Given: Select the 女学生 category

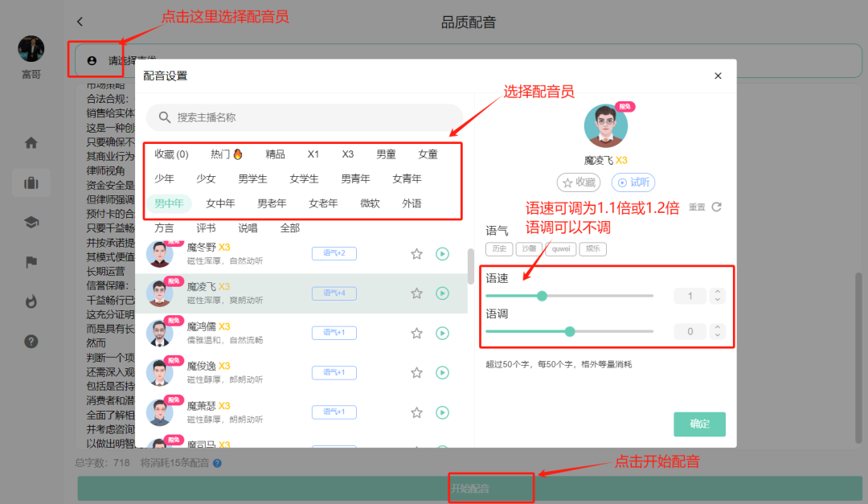Looking at the screenshot, I should (x=304, y=179).
